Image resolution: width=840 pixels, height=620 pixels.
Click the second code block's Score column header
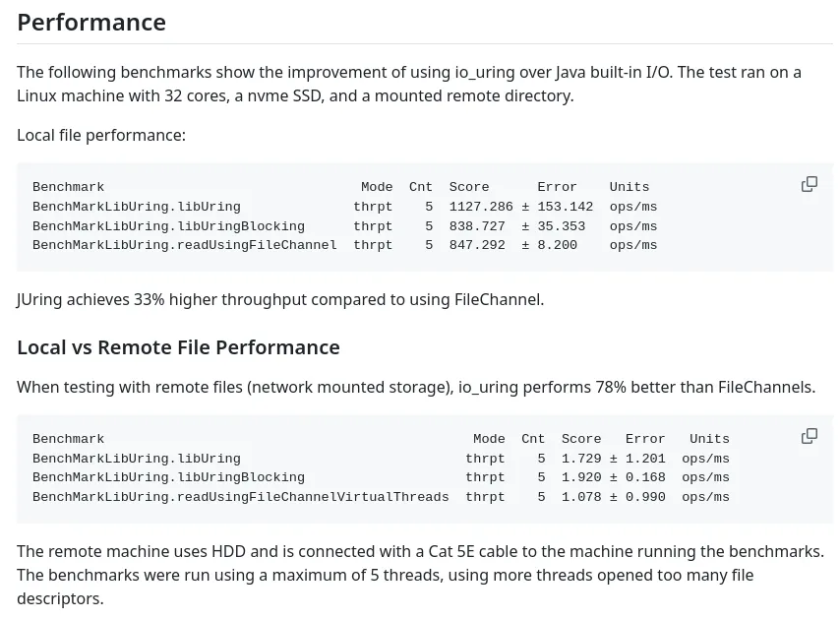coord(581,439)
